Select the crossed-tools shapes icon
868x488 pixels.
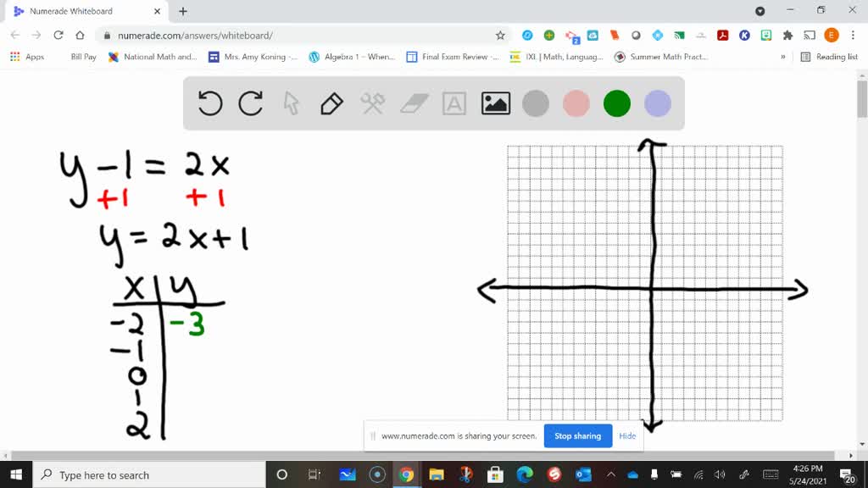372,103
